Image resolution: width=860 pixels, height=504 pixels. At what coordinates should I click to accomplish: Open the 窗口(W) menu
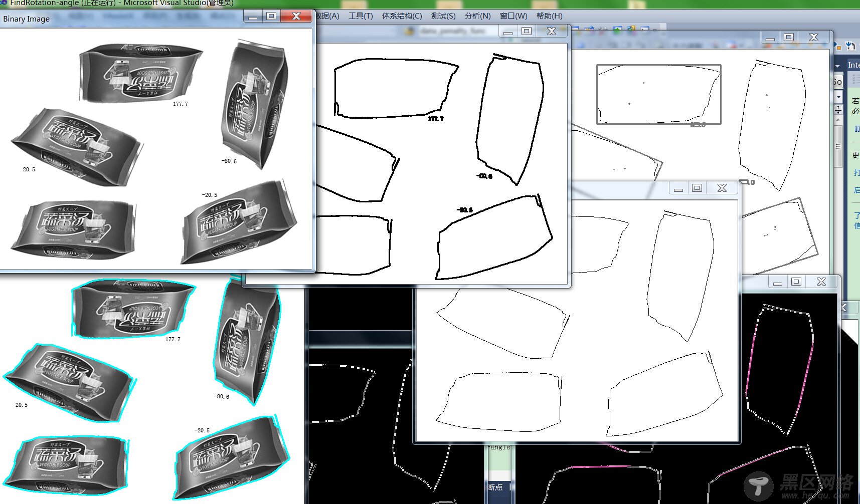(513, 16)
